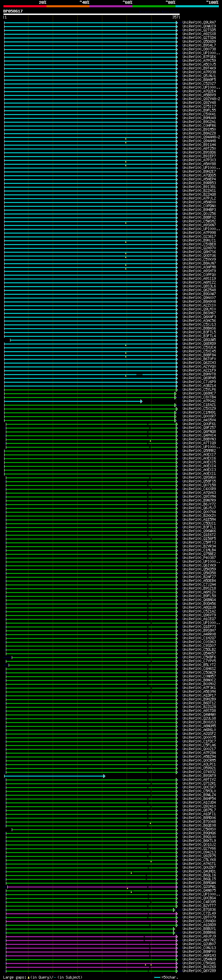The width and height of the screenshot is (222, 980).
Task: Select hit UniRef100_B7G836
Action: pos(199,910)
